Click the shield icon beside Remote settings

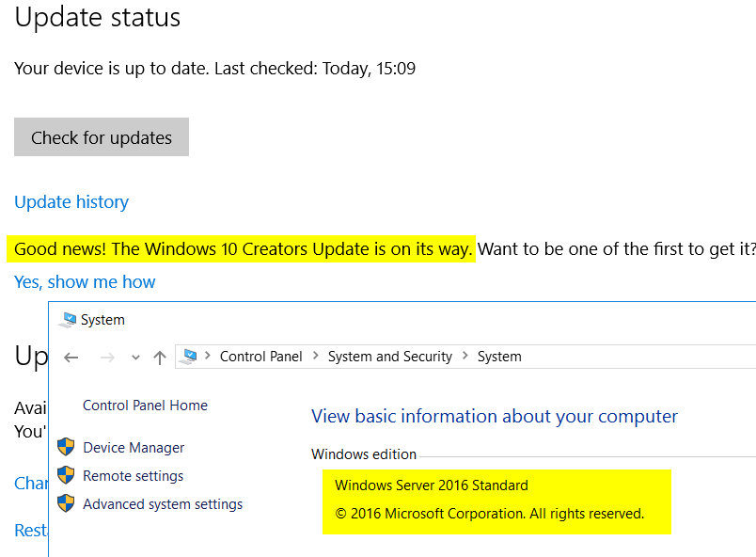coord(66,475)
